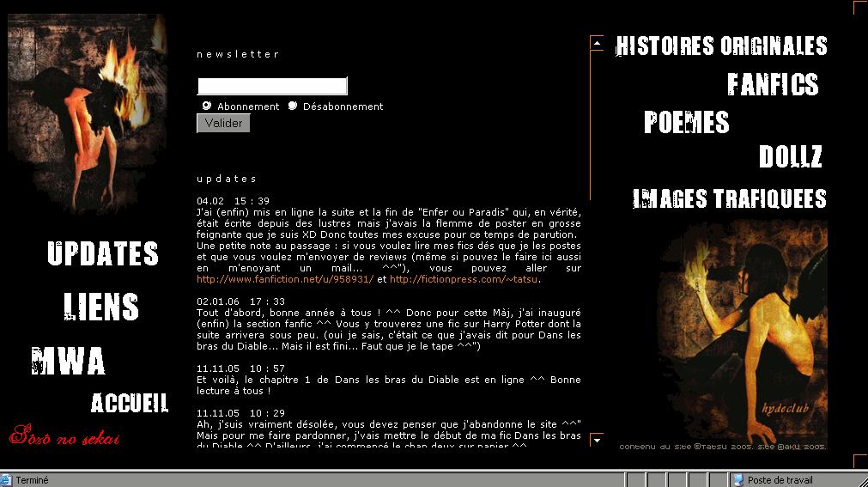Screen dimensions: 868x487
Task: Return to ACCUEIL home page
Action: coord(130,403)
